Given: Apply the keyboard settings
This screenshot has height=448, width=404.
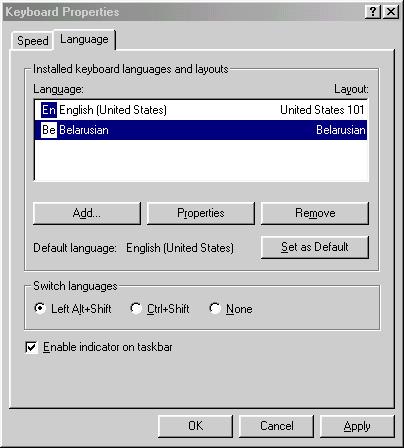Looking at the screenshot, I should click(357, 426).
